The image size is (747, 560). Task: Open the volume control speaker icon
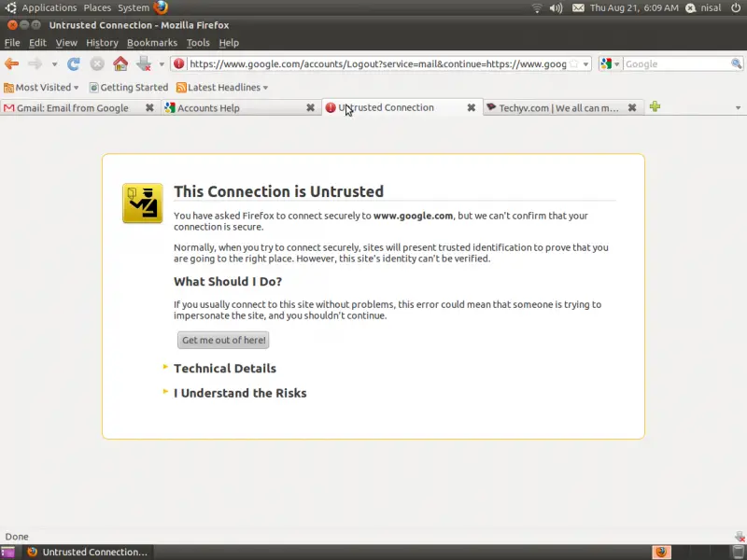[556, 7]
